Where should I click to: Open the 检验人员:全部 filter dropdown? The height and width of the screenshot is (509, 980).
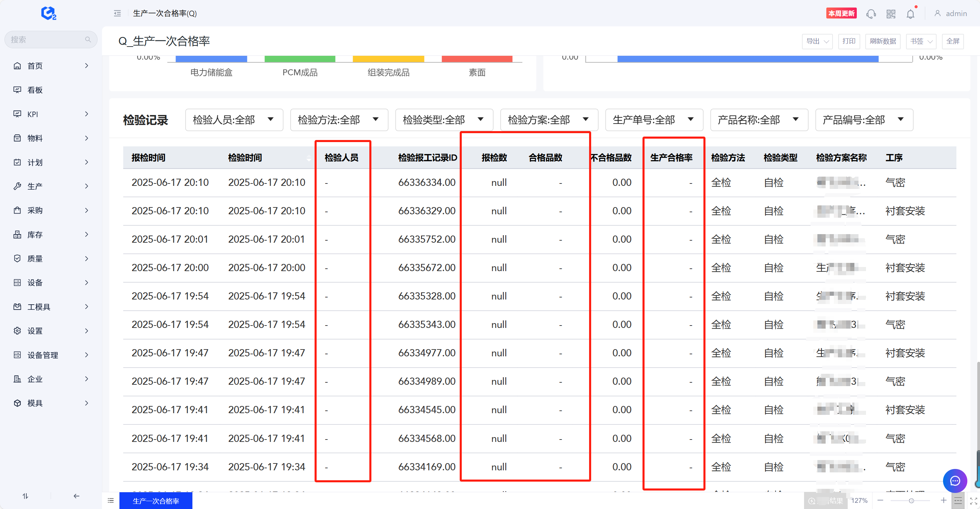[x=234, y=120]
